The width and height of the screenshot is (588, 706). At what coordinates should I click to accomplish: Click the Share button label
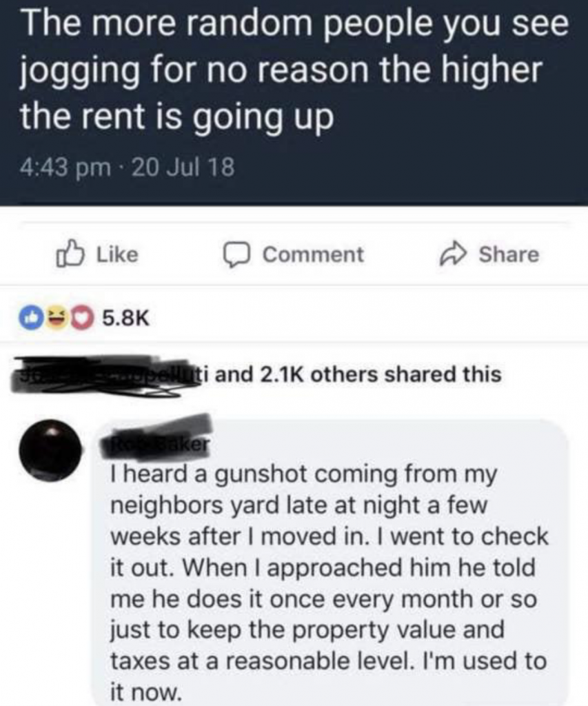click(509, 254)
